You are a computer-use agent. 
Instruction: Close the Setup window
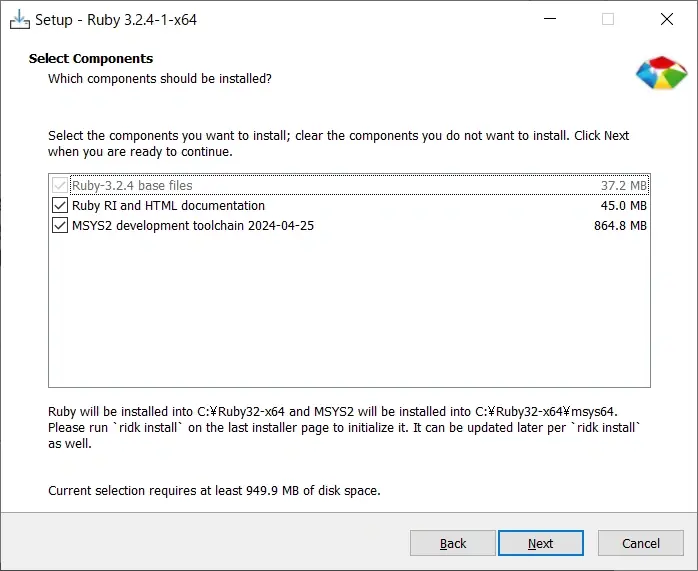coord(666,19)
